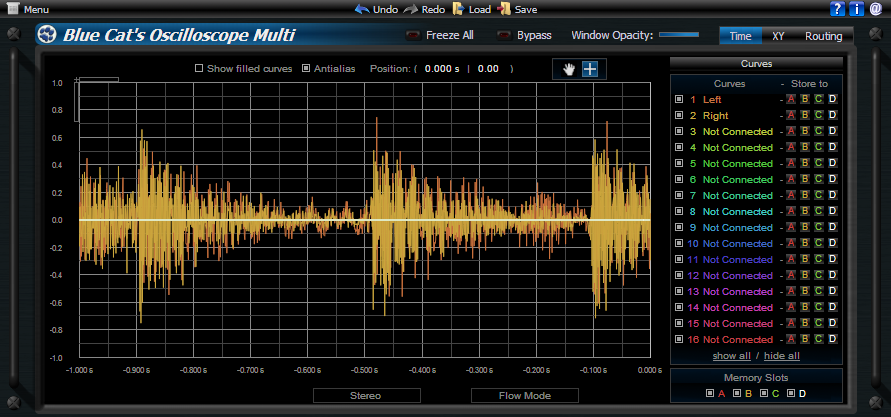Click the info 'i' icon

(856, 9)
